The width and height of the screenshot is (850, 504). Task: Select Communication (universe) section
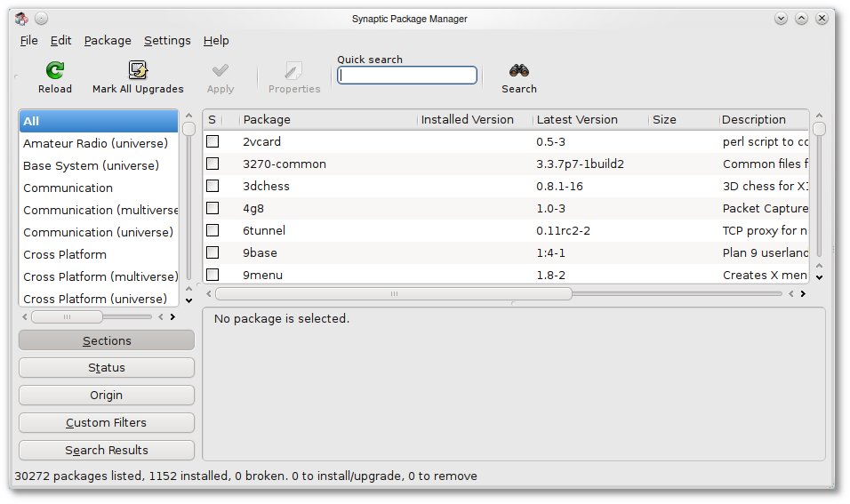pyautogui.click(x=99, y=233)
